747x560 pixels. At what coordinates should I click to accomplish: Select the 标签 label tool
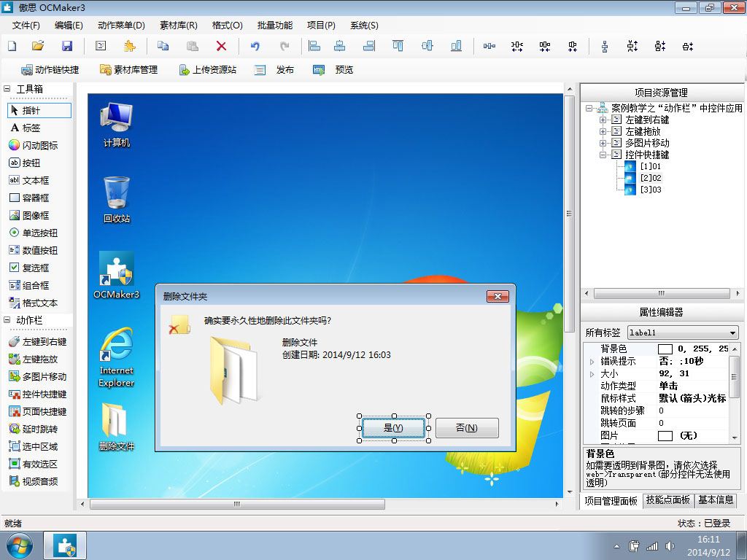coord(26,128)
